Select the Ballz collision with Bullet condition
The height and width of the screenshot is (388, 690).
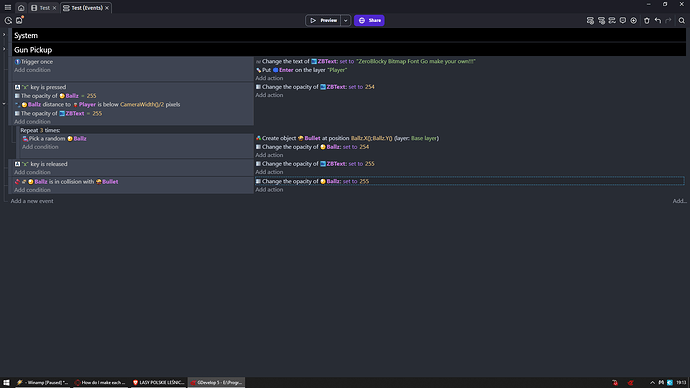[x=67, y=181]
